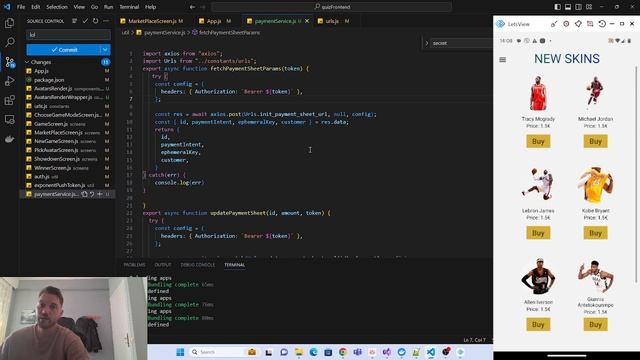Refresh the Source Control panel

[x=95, y=21]
